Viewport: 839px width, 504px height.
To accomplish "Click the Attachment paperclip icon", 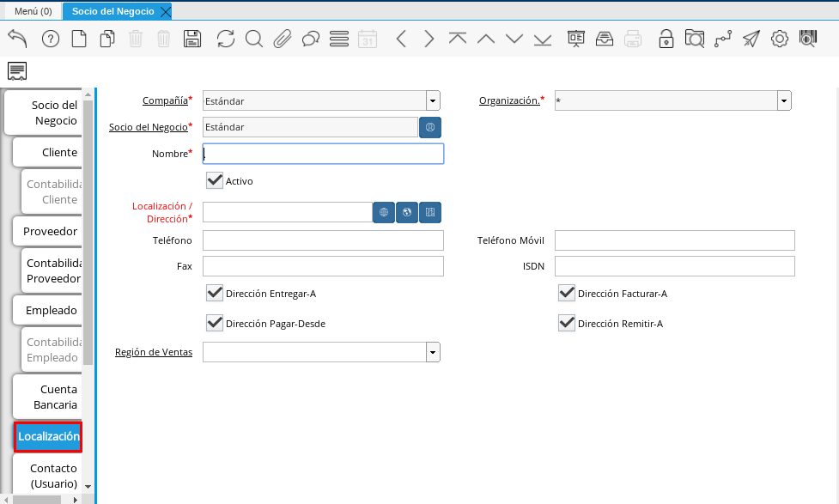I will pyautogui.click(x=283, y=39).
